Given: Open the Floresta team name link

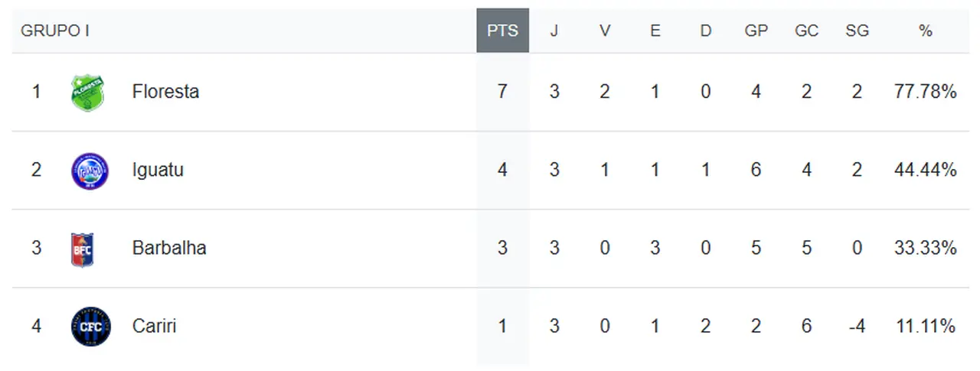Looking at the screenshot, I should [x=165, y=92].
